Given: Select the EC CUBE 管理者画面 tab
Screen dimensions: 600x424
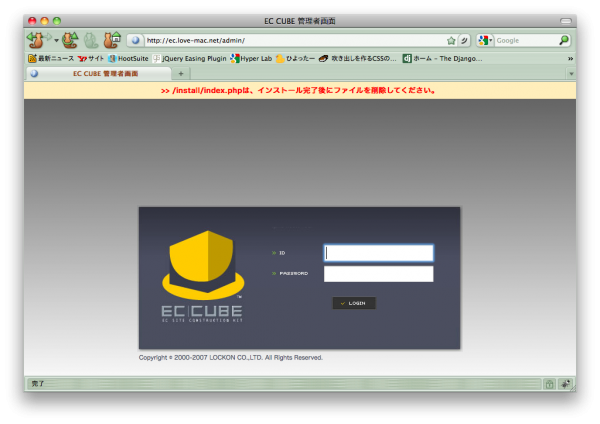Looking at the screenshot, I should pyautogui.click(x=99, y=73).
